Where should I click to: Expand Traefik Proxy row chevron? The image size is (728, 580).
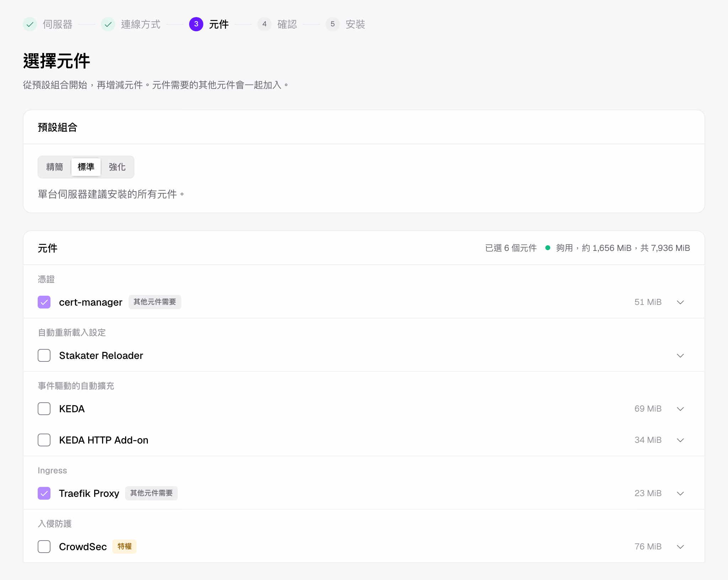point(680,494)
